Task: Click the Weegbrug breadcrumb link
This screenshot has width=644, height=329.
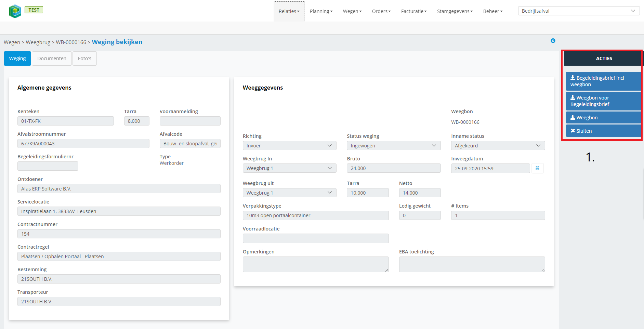Action: pyautogui.click(x=38, y=42)
